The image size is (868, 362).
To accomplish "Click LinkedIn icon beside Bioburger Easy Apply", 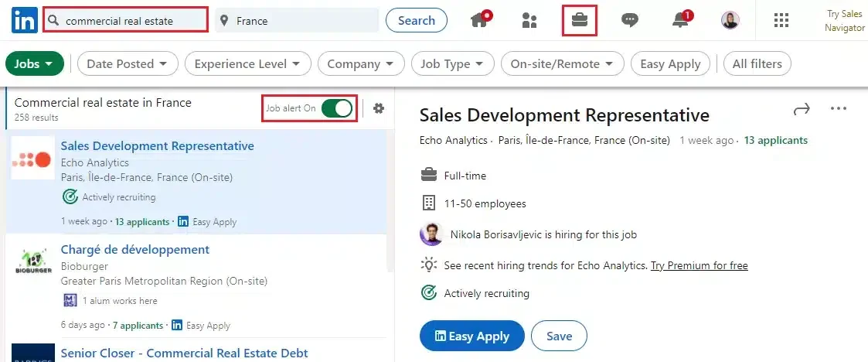I will click(x=177, y=325).
